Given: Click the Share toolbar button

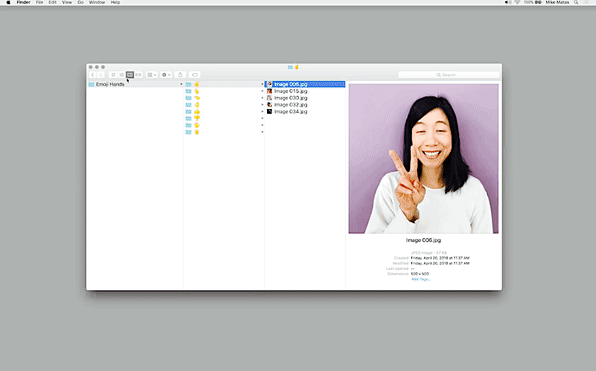Looking at the screenshot, I should click(181, 75).
